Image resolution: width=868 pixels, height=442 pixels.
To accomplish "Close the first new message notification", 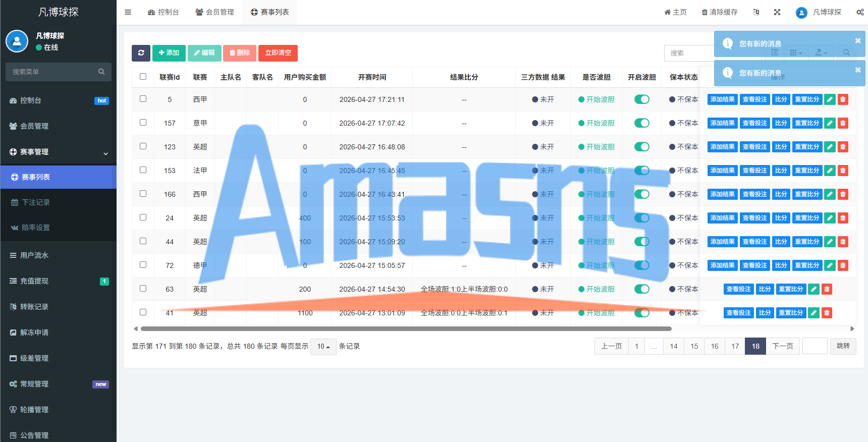I will tap(858, 41).
